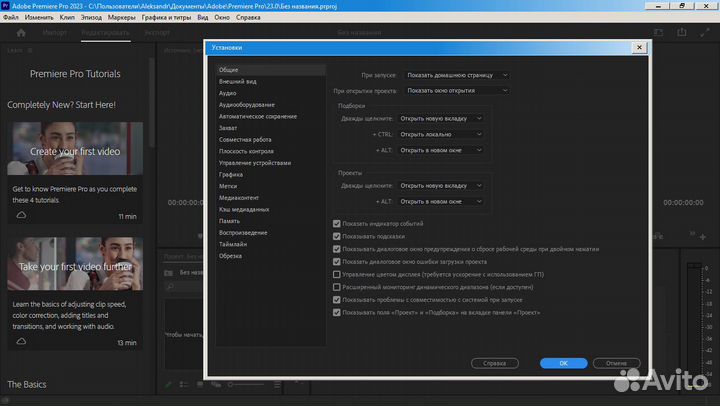This screenshot has width=720, height=406.
Task: Click the Quick Export share icon
Action: tap(682, 32)
